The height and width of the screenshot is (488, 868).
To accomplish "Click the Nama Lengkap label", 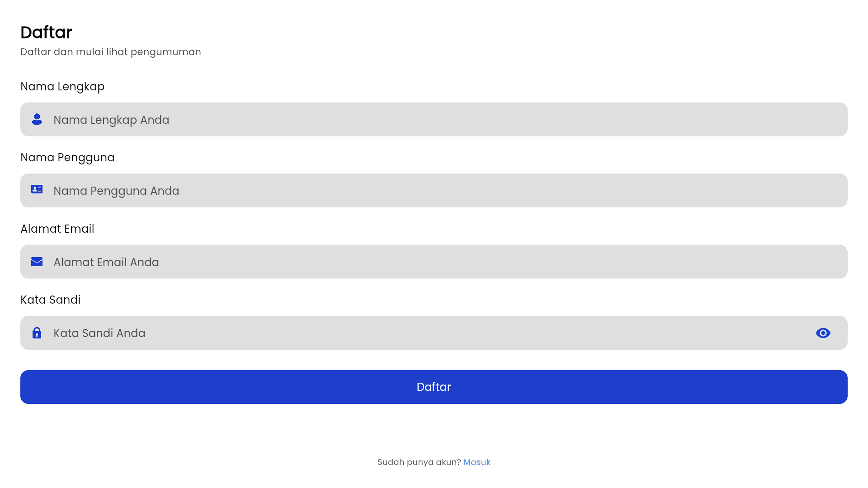I will pos(62,87).
